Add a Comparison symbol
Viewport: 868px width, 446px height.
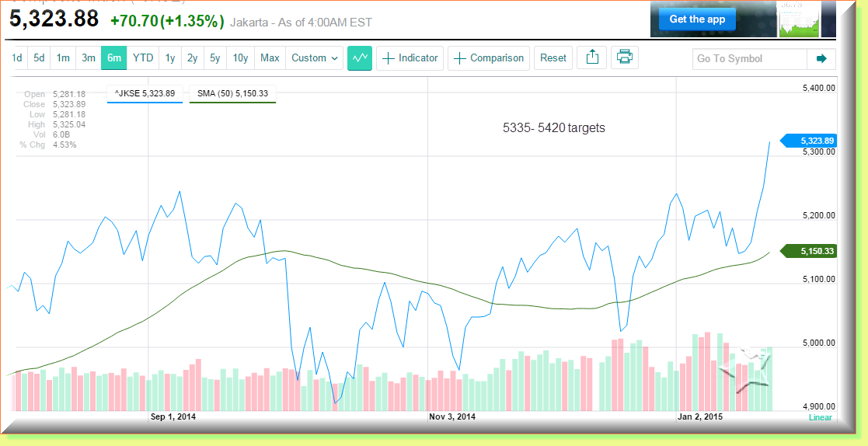[x=489, y=58]
